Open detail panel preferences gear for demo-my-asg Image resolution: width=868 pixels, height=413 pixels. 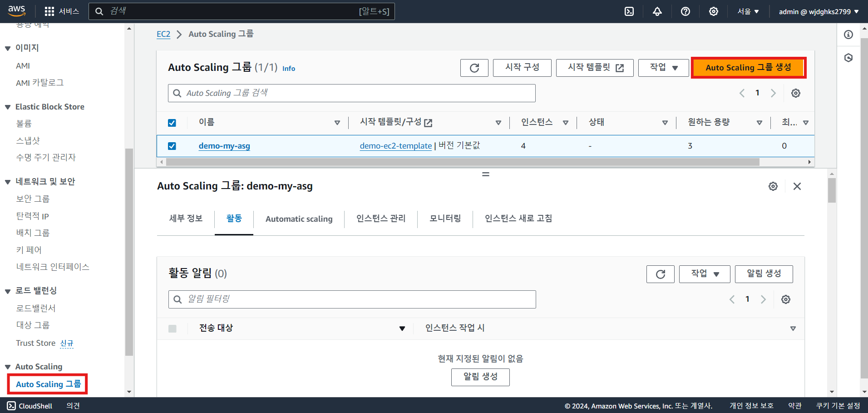coord(773,186)
